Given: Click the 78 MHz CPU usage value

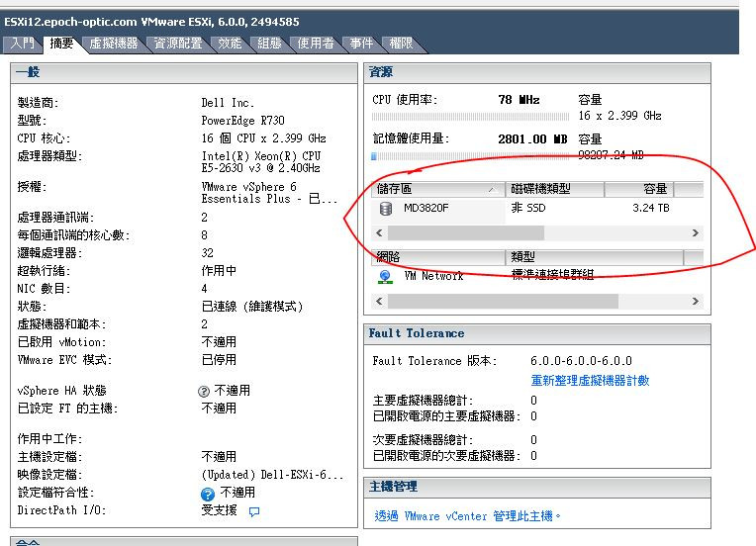Looking at the screenshot, I should 519,100.
